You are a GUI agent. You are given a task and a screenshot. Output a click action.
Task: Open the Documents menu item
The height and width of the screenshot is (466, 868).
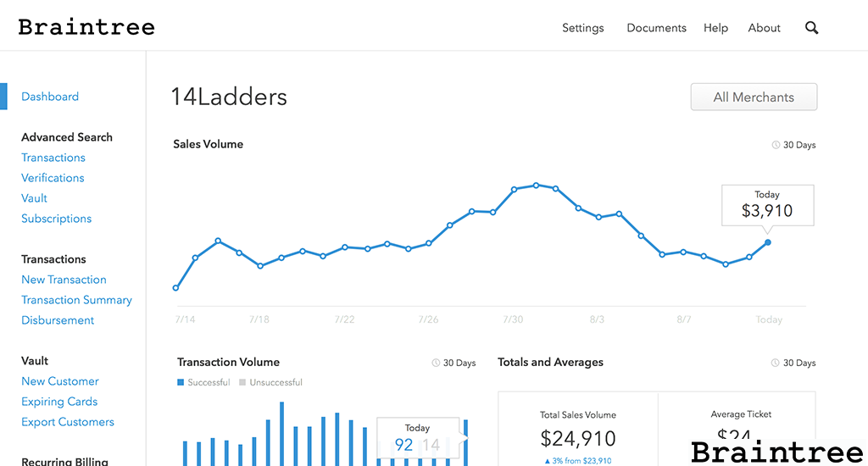click(656, 28)
